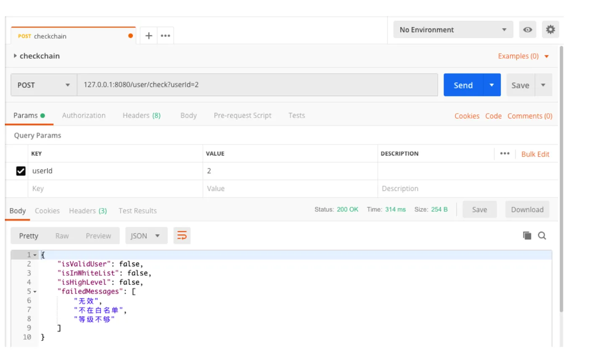Expand the checkchain request description
The image size is (589, 364).
(16, 56)
